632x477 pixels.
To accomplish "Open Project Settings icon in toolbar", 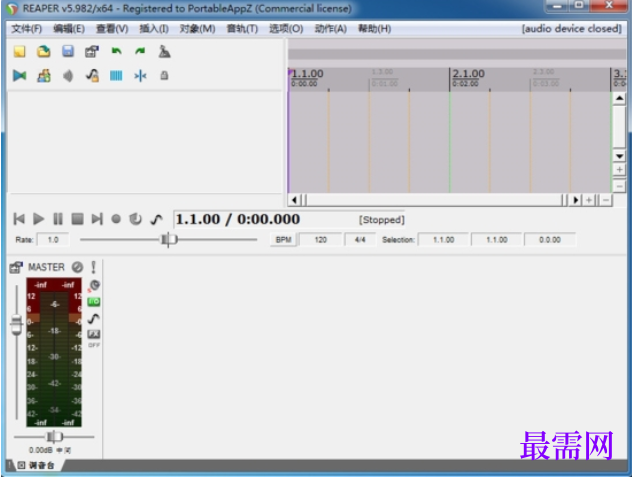I will point(92,52).
